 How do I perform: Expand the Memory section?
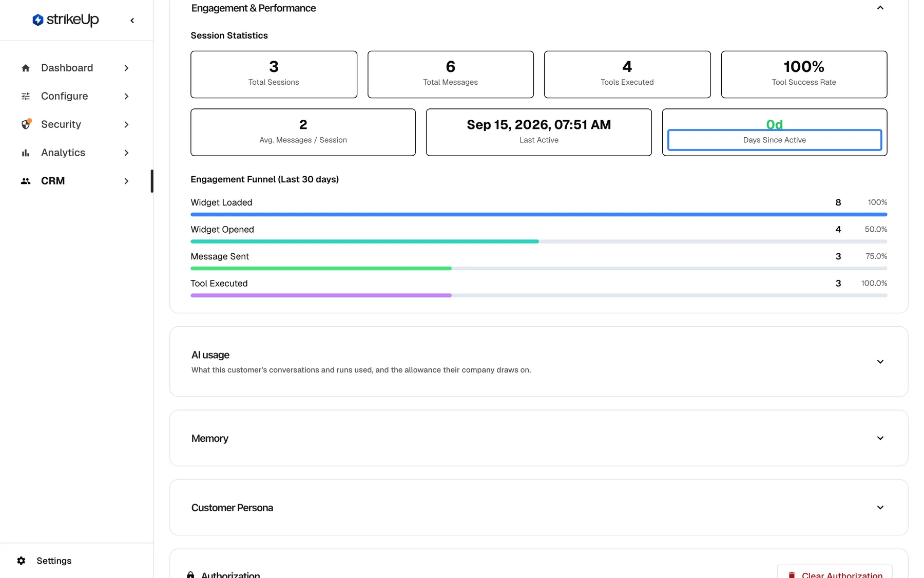point(880,438)
